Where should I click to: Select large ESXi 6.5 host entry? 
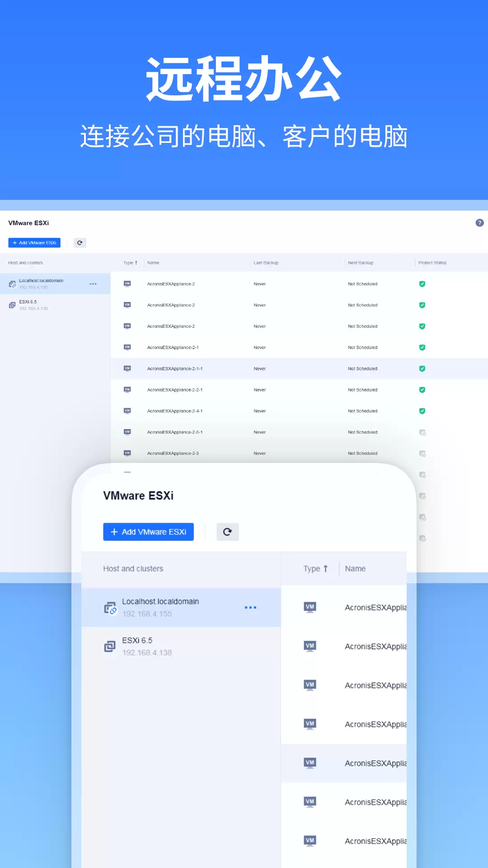coord(181,646)
